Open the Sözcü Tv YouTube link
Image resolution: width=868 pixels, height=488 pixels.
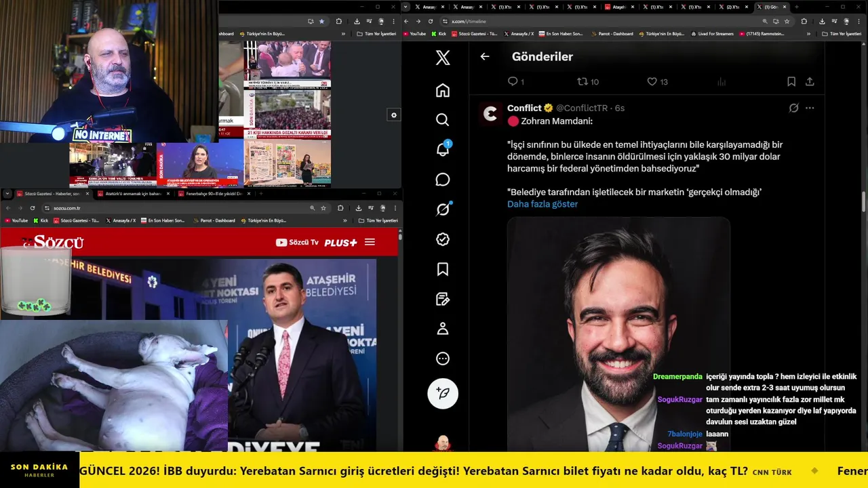(x=297, y=242)
